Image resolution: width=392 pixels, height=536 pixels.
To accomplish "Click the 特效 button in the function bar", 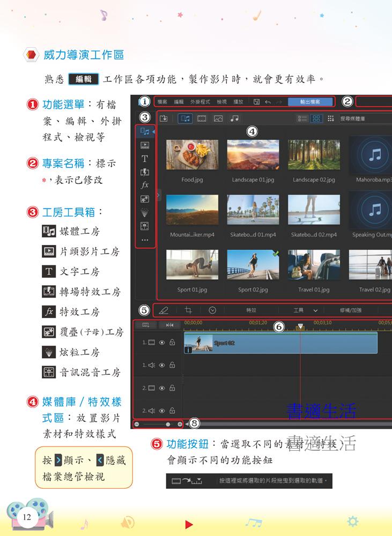I will click(251, 310).
